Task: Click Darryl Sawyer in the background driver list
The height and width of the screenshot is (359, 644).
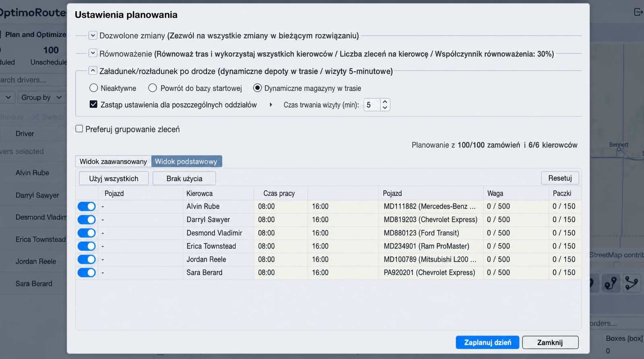Action: 37,195
